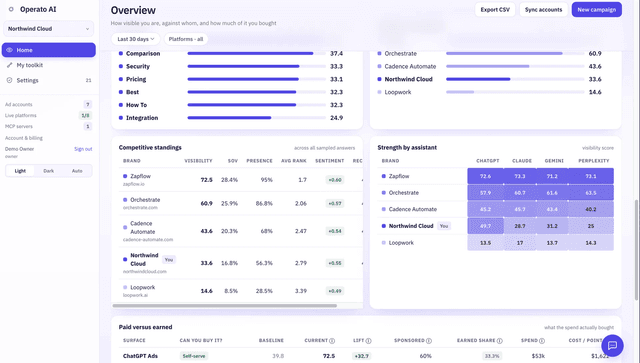Click the +32.7 lift badge

click(x=362, y=356)
